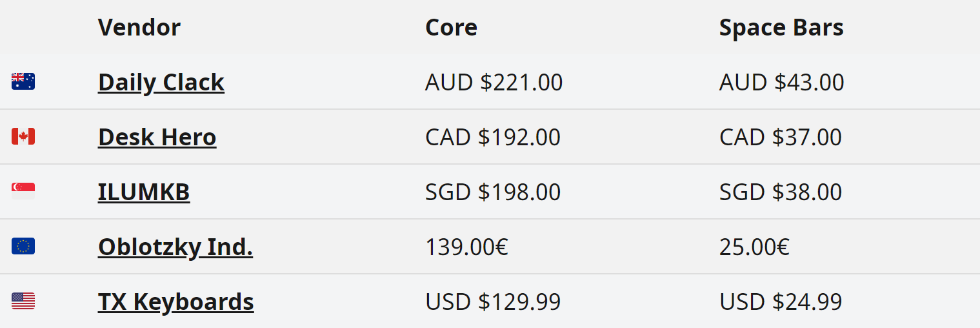Image resolution: width=980 pixels, height=328 pixels.
Task: Click the Australian flag icon
Action: 23,81
